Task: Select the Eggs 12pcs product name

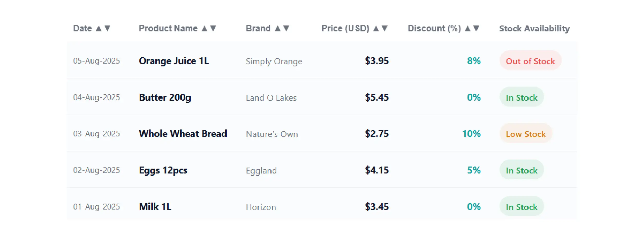Action: 163,170
